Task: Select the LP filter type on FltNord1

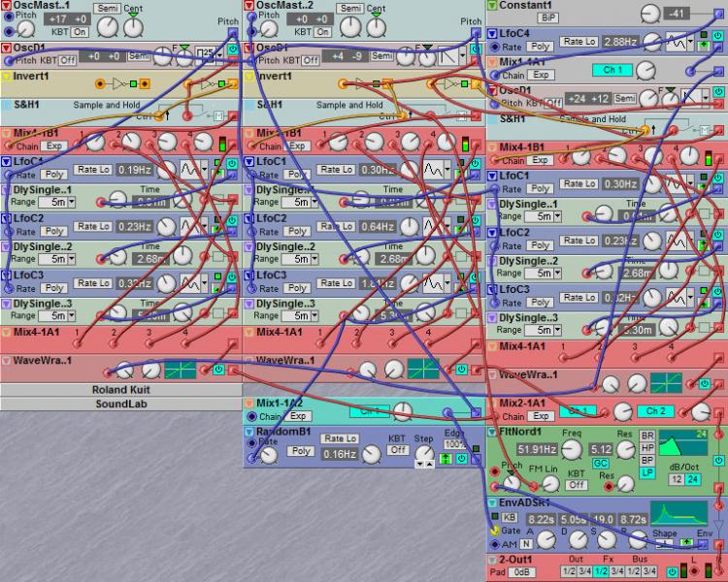Action: click(x=647, y=473)
